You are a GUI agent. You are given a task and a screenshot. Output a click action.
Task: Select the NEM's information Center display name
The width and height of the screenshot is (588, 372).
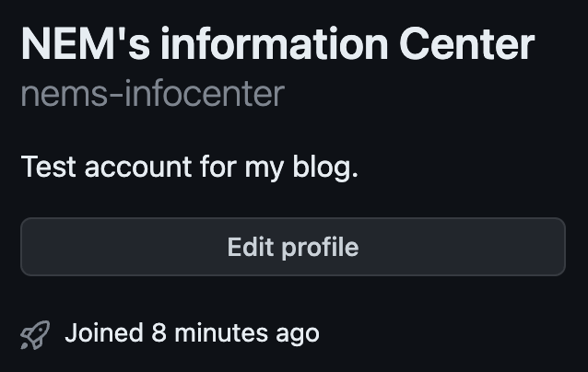278,44
